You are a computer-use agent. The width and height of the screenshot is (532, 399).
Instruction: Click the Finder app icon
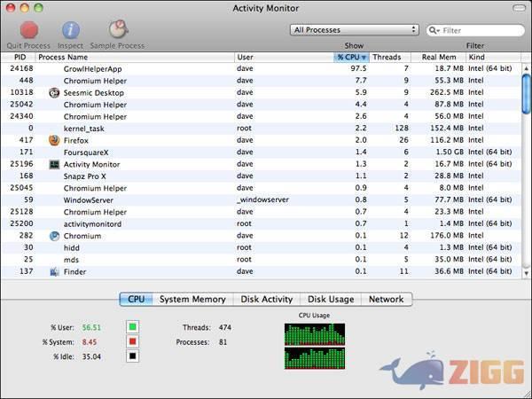click(54, 271)
